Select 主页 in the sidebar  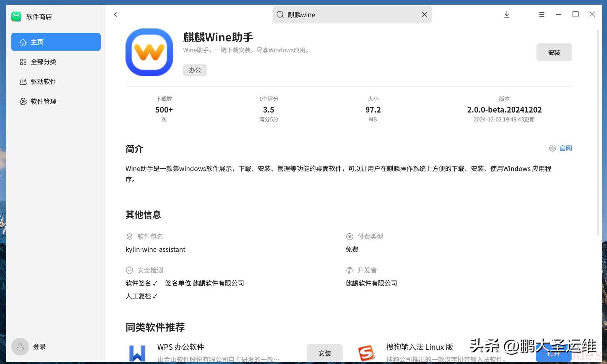click(56, 42)
